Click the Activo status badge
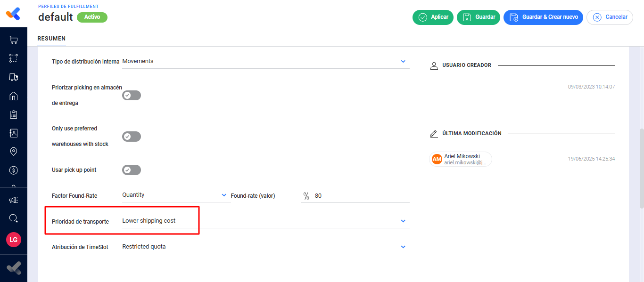 click(x=92, y=17)
